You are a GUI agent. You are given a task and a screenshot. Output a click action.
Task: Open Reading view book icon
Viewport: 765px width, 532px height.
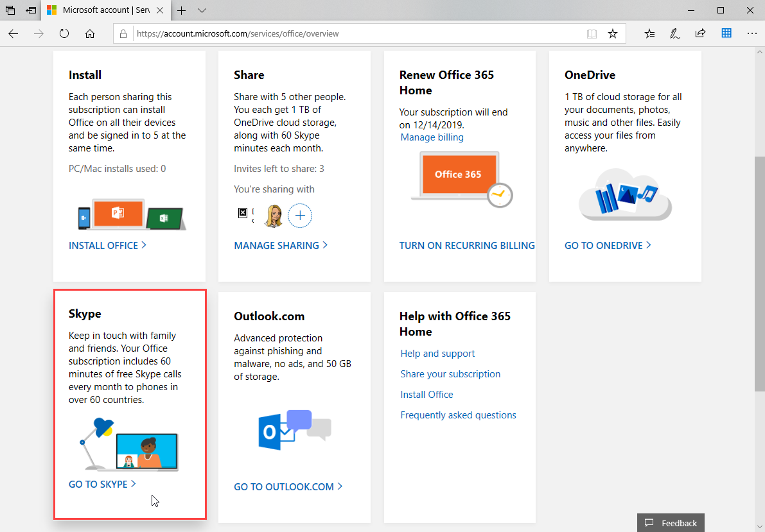[592, 33]
